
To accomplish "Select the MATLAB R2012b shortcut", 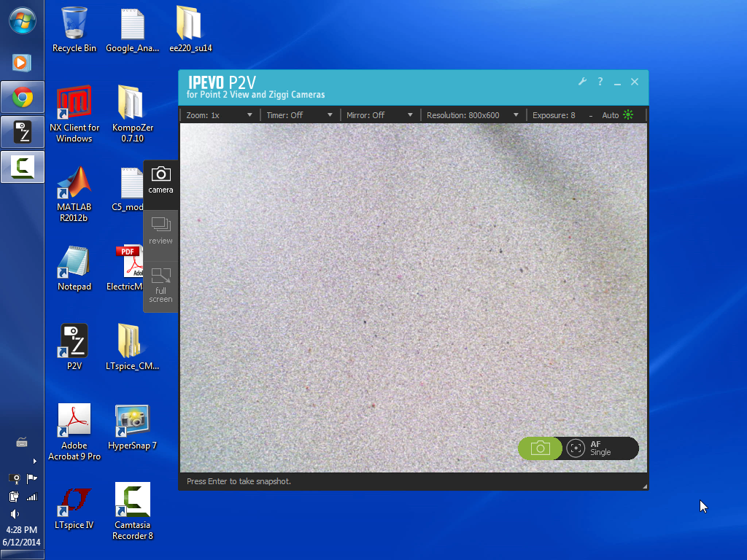I will (74, 194).
